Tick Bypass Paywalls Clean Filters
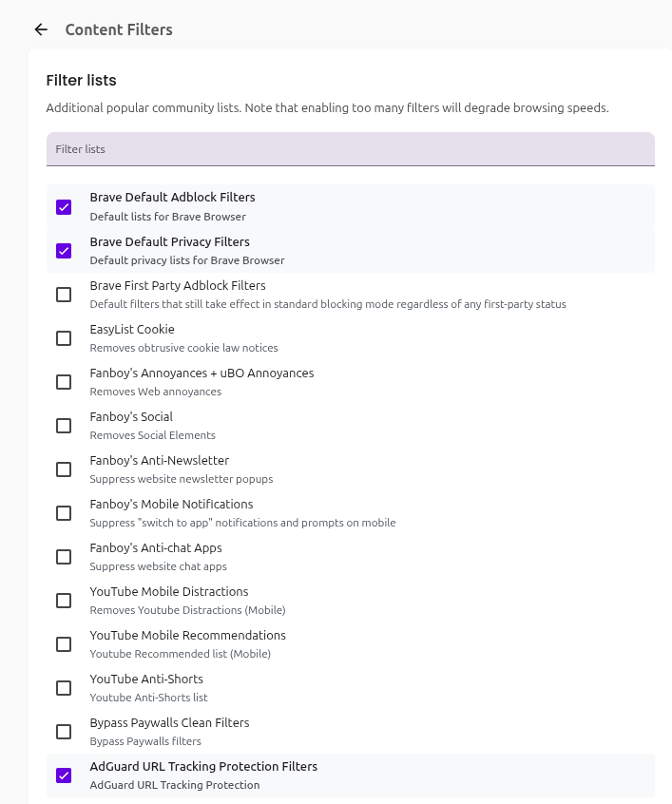The height and width of the screenshot is (804, 672). point(64,732)
